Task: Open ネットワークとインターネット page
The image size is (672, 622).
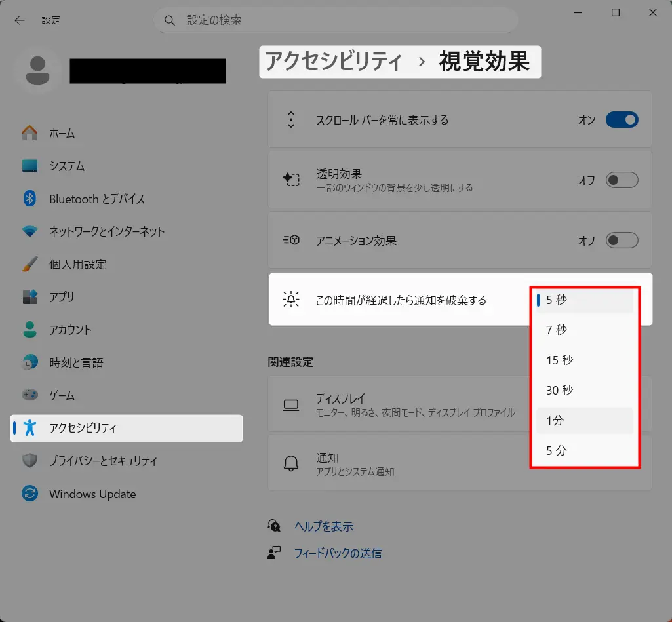Action: pyautogui.click(x=127, y=231)
